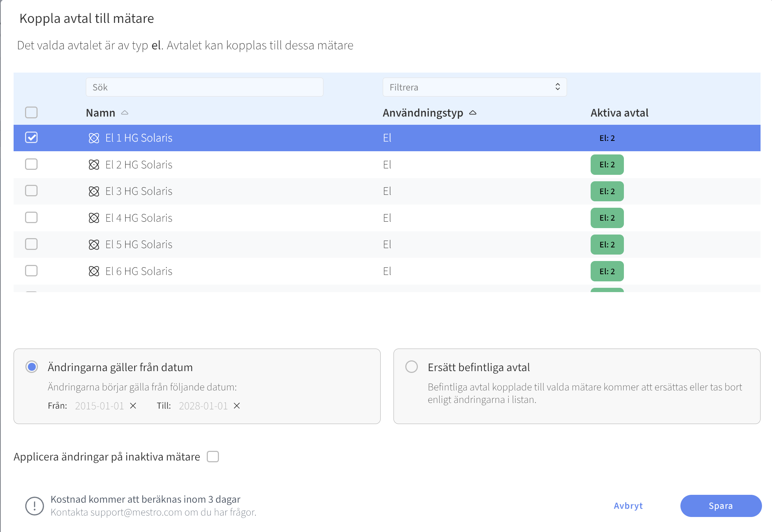Sort by Användningstyp using the arrow icon
Image resolution: width=772 pixels, height=532 pixels.
(473, 113)
